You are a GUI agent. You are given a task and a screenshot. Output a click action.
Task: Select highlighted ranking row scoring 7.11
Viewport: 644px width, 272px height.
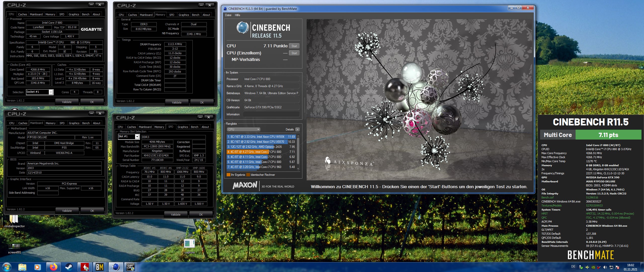261,152
